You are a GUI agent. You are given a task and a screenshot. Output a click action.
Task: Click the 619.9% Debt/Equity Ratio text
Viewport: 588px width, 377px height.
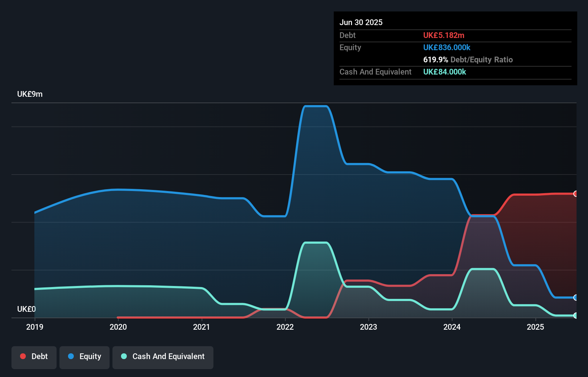pos(468,59)
